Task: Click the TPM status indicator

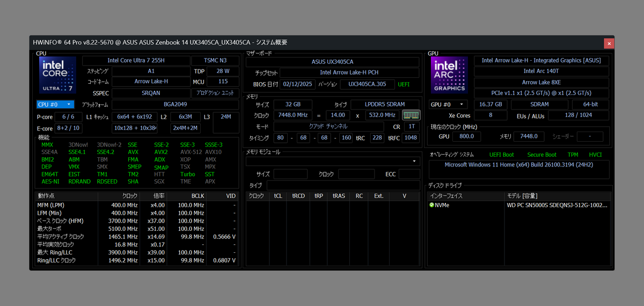Action: tap(573, 155)
